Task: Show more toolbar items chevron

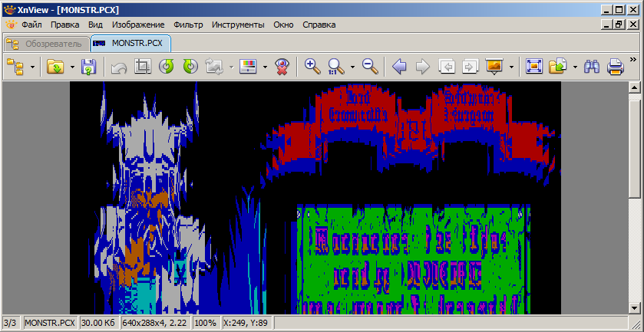Action: coord(633,60)
